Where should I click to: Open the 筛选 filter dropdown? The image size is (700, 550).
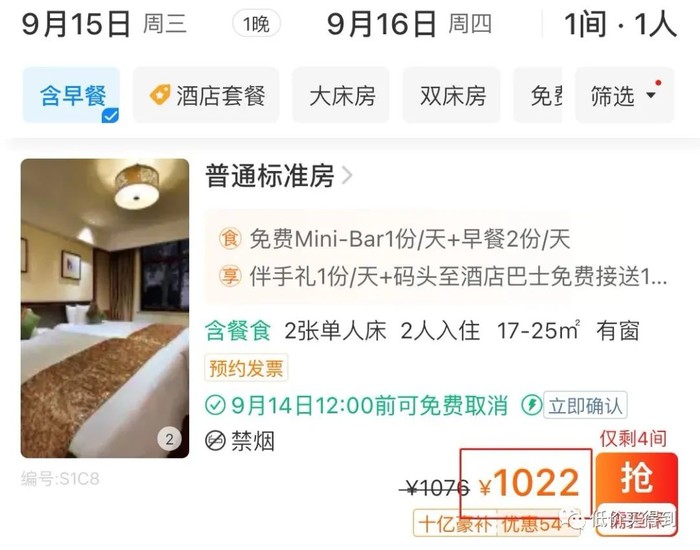(x=624, y=95)
